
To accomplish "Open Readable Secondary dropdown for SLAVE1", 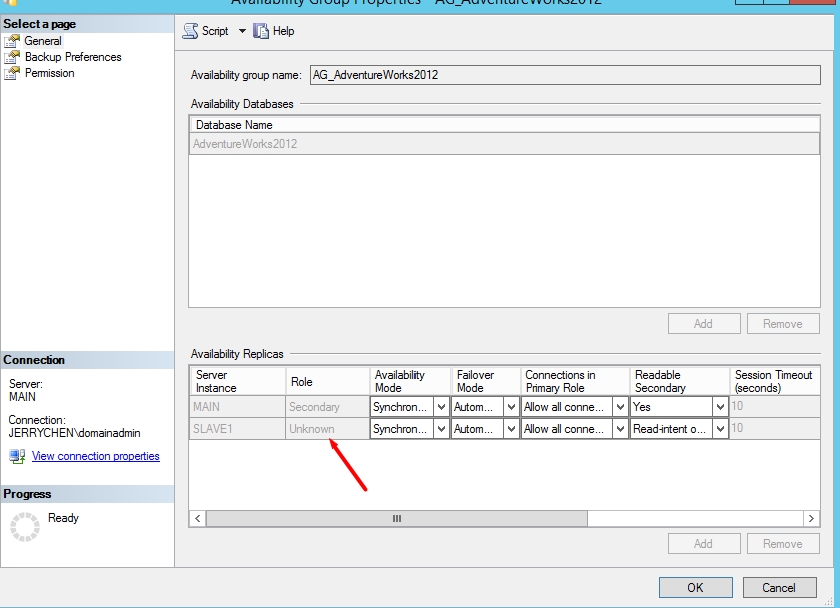I will [720, 429].
